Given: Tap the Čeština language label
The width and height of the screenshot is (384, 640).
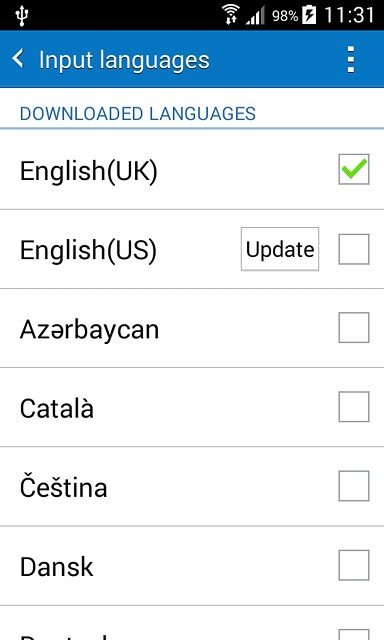Looking at the screenshot, I should pos(64,486).
